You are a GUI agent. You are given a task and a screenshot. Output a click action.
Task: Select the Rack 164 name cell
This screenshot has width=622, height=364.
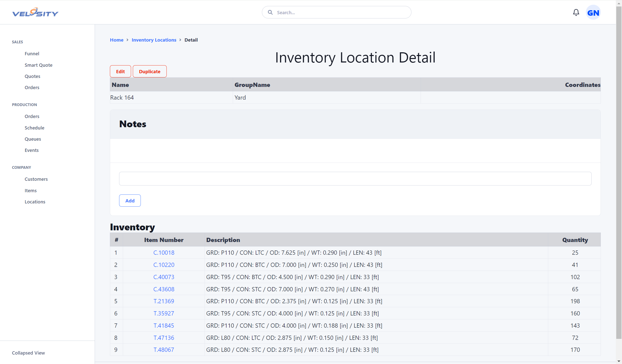click(171, 98)
